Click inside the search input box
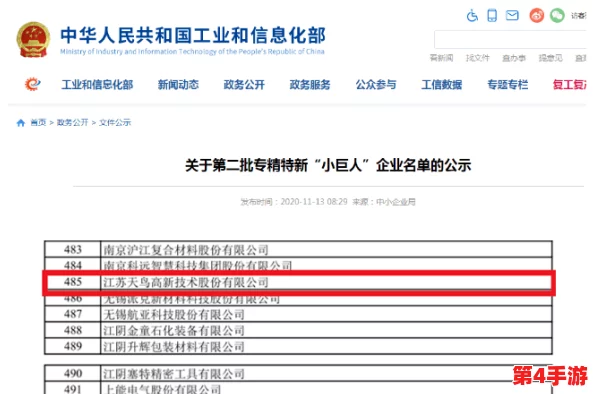The image size is (594, 394). (x=510, y=39)
